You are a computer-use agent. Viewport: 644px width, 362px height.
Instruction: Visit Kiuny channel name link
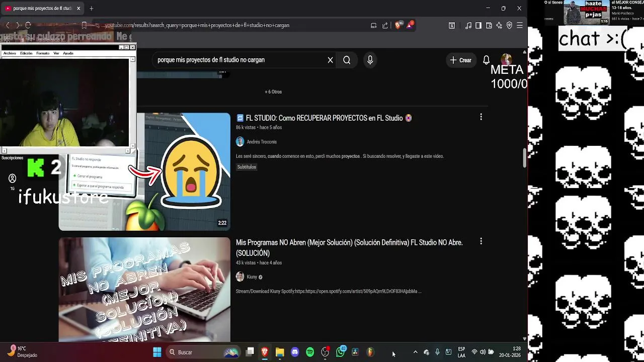(252, 277)
